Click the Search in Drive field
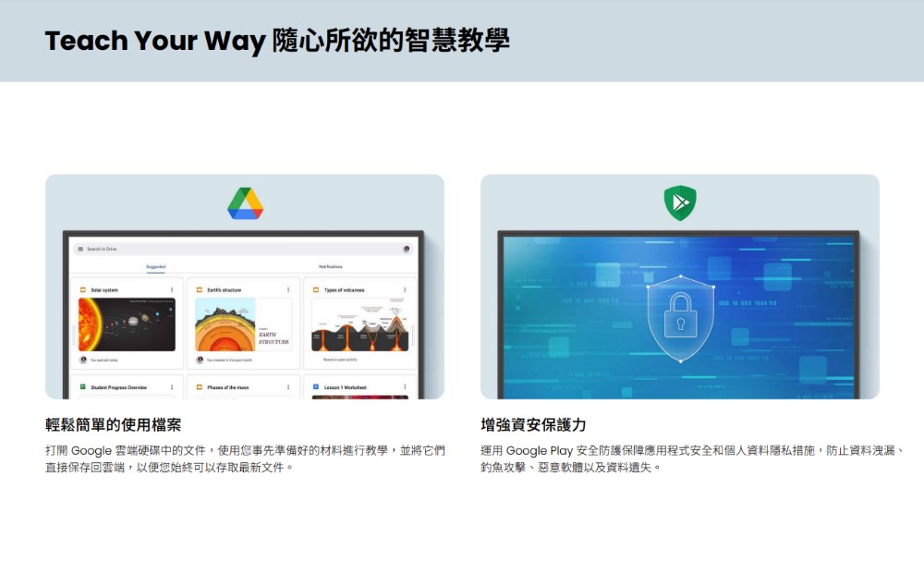 243,249
